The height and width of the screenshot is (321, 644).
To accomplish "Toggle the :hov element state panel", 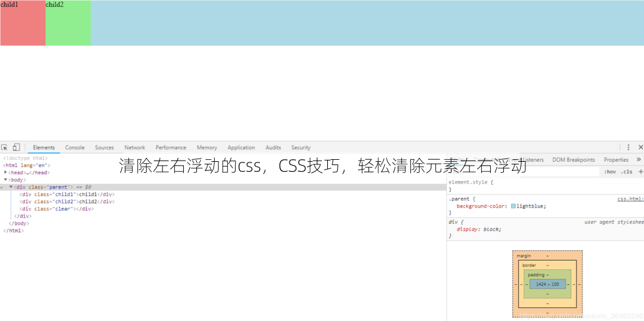I will pyautogui.click(x=610, y=172).
